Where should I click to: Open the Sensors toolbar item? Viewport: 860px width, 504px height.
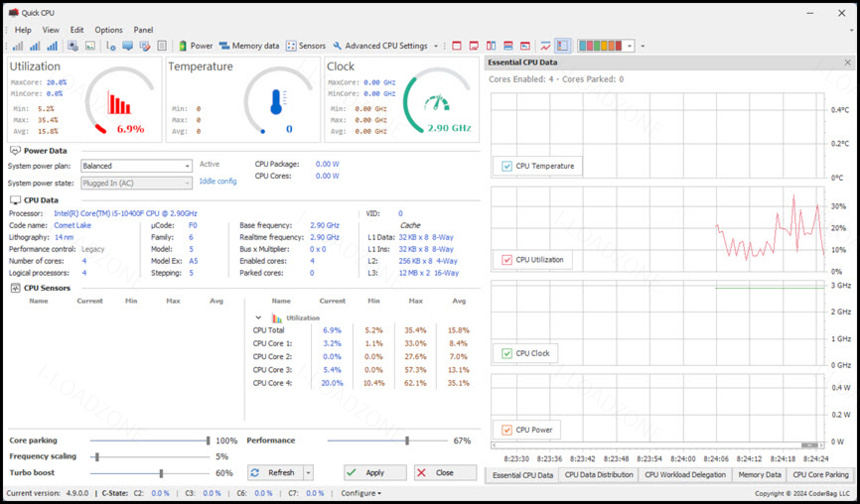point(306,46)
